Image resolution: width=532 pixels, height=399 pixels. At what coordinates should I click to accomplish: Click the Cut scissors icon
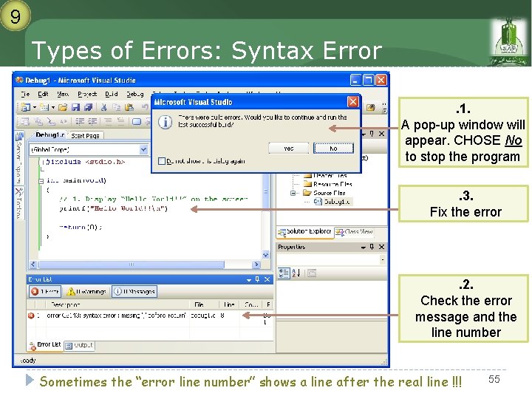click(x=104, y=108)
